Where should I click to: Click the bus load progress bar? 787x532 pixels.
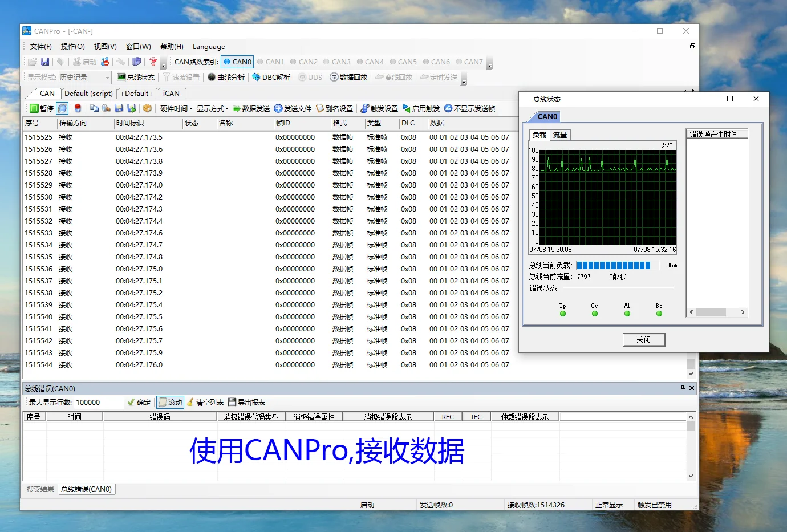[618, 265]
